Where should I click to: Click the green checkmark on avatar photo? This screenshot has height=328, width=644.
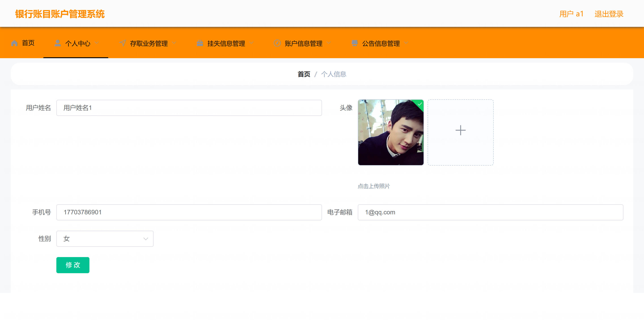click(x=419, y=104)
